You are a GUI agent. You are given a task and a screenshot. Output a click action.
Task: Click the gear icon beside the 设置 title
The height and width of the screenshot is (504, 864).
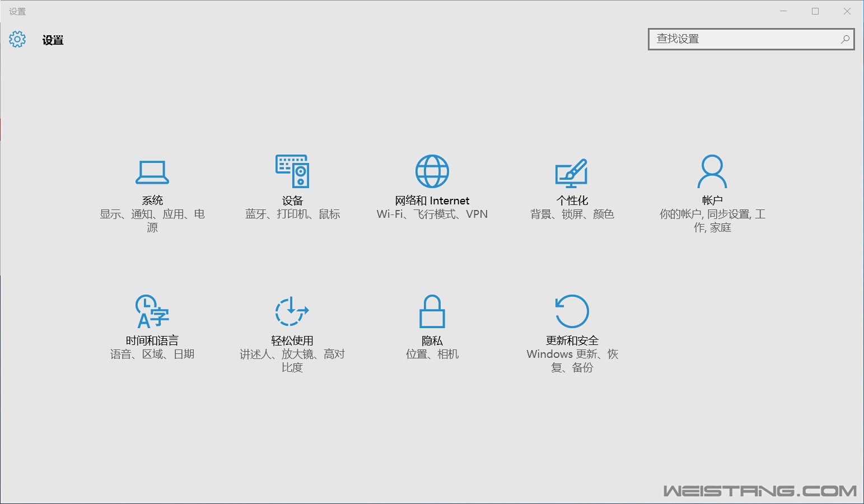(x=17, y=39)
